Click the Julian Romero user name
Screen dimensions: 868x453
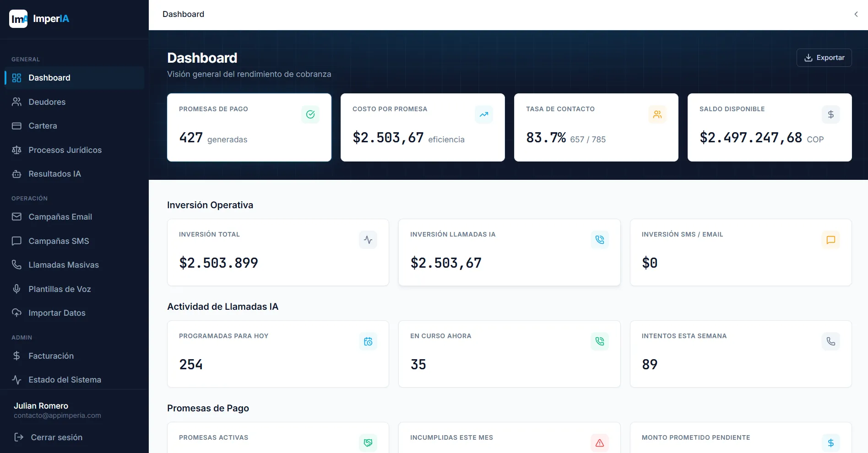41,406
